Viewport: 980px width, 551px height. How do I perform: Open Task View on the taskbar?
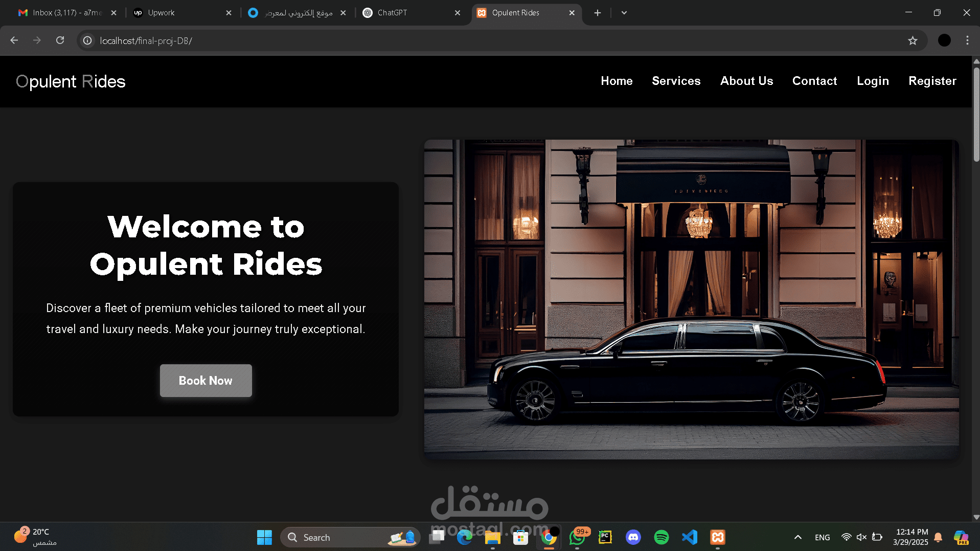(437, 537)
